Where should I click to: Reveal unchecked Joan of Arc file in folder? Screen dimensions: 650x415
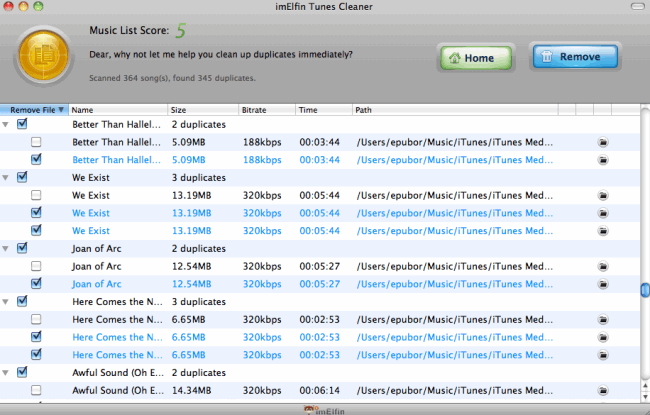coord(603,266)
